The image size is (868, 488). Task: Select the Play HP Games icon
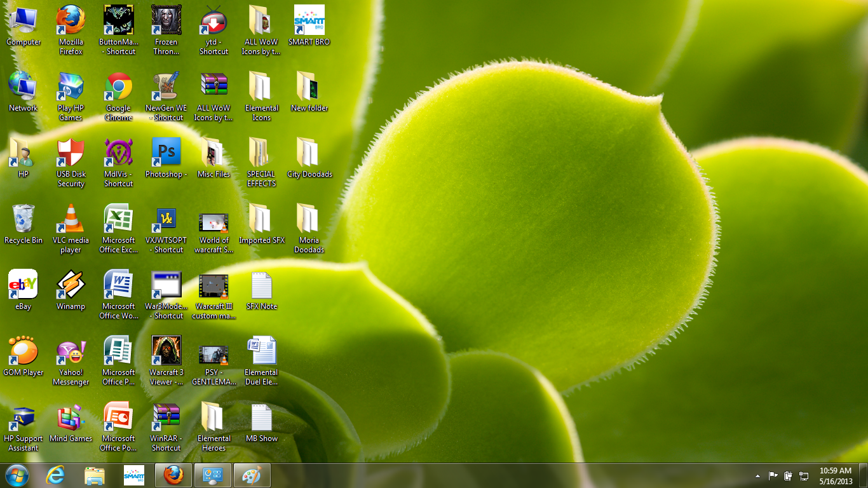tap(71, 96)
